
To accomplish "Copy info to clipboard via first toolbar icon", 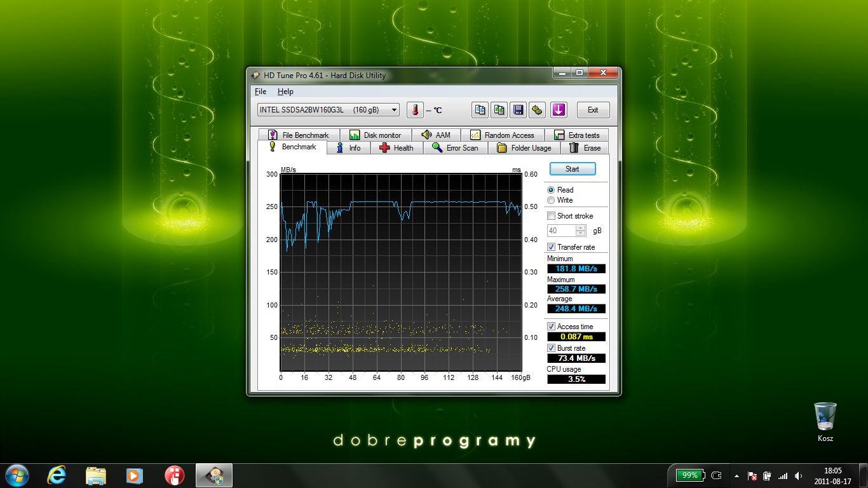I will (480, 110).
